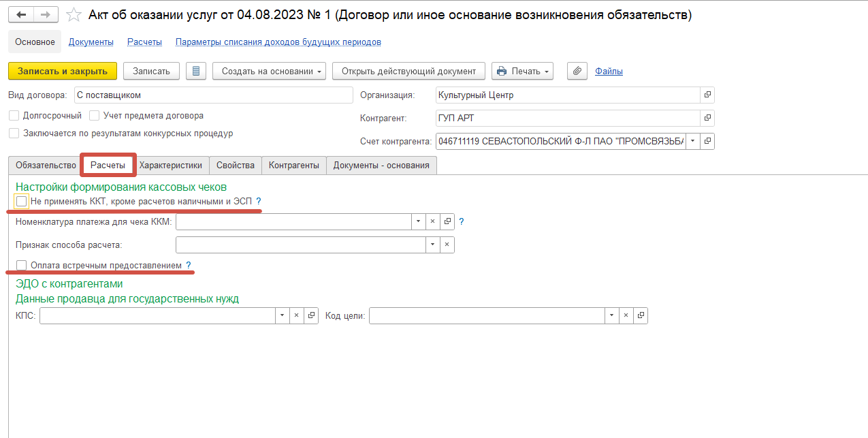The image size is (868, 438).
Task: Click the Счет контрагента input field
Action: coord(560,141)
